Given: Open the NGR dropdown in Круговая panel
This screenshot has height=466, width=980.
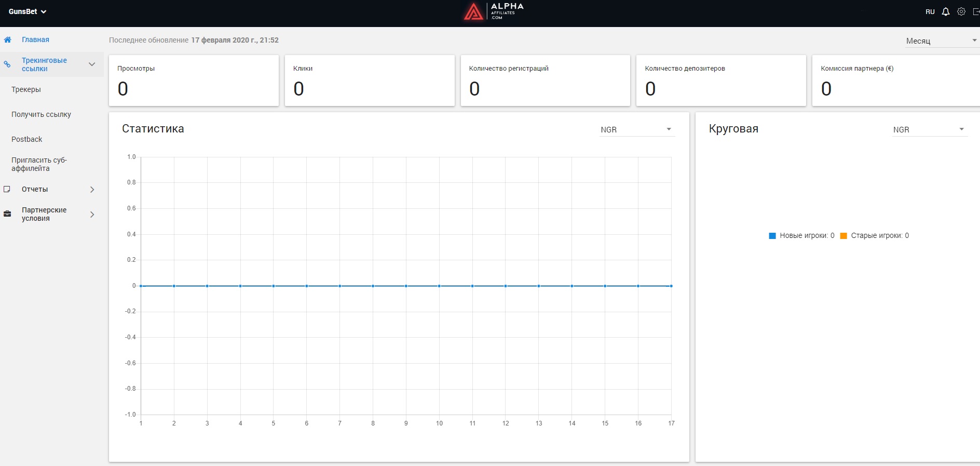Looking at the screenshot, I should pos(929,129).
